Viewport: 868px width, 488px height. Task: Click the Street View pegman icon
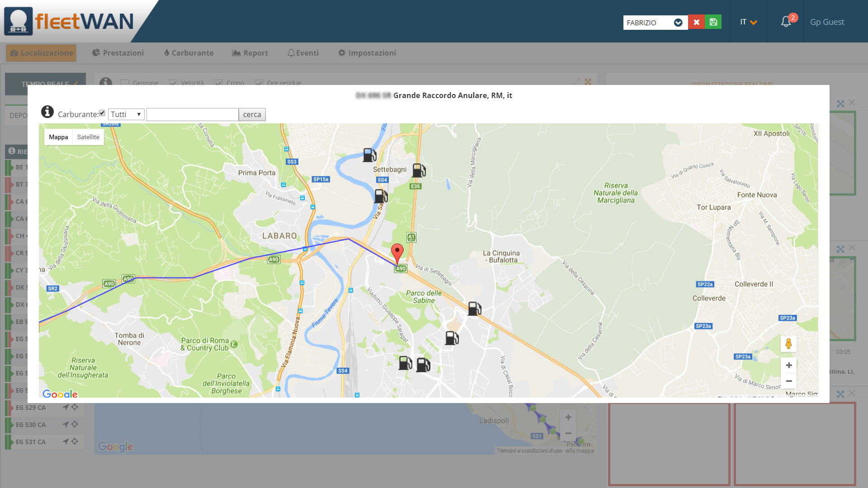click(788, 344)
